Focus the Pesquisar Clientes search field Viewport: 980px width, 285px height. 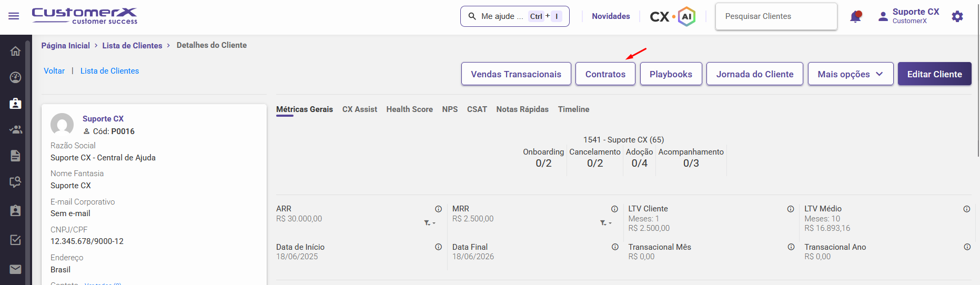pyautogui.click(x=776, y=16)
